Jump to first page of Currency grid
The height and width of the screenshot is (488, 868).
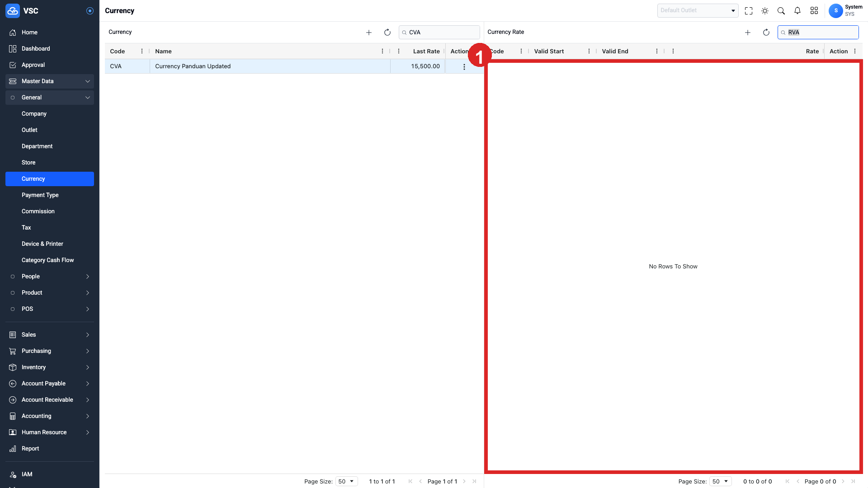coord(410,482)
